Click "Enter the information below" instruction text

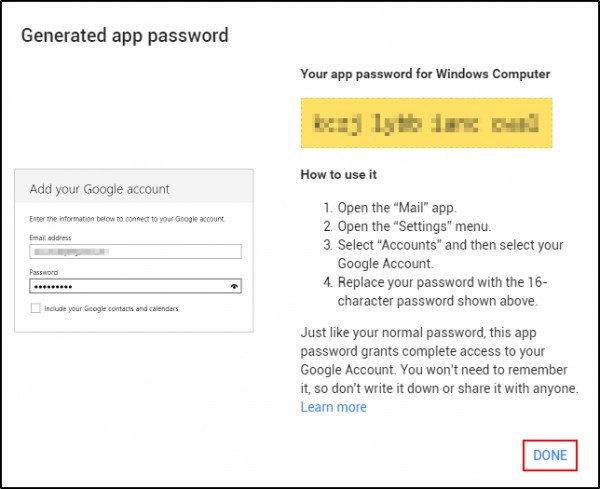coord(127,218)
